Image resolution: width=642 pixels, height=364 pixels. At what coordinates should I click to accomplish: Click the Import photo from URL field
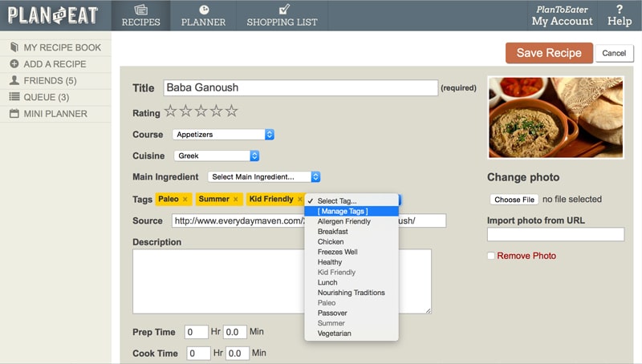coord(555,234)
